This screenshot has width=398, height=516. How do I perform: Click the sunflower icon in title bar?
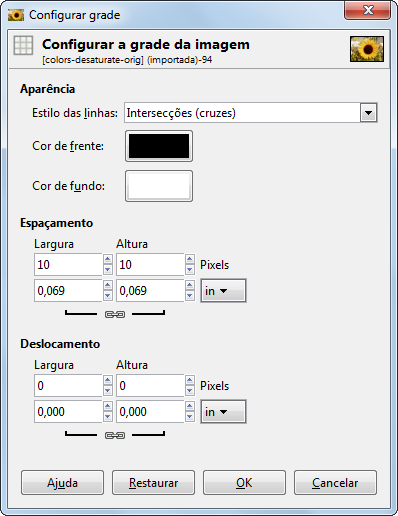(16, 15)
